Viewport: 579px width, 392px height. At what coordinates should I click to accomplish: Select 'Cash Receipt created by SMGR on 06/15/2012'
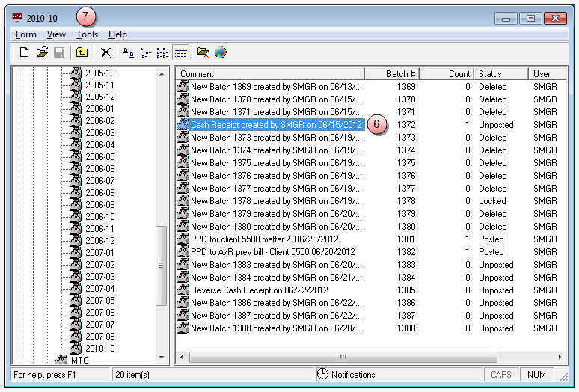[276, 125]
